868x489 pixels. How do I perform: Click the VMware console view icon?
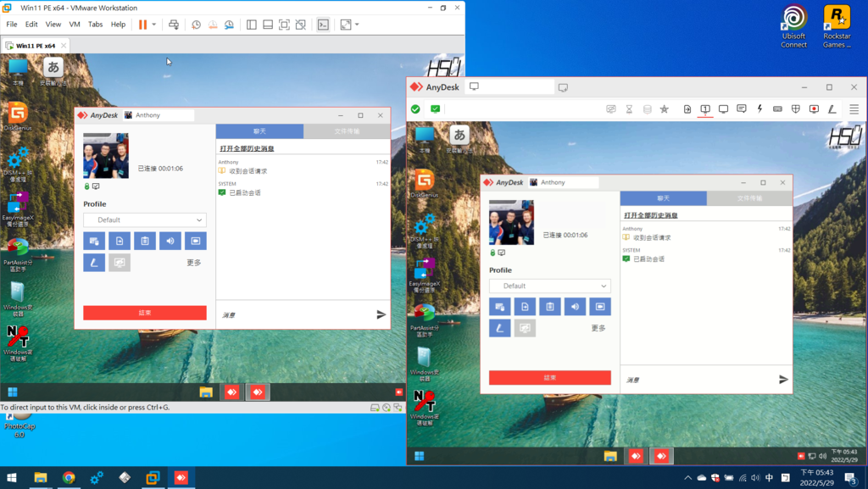click(x=323, y=25)
